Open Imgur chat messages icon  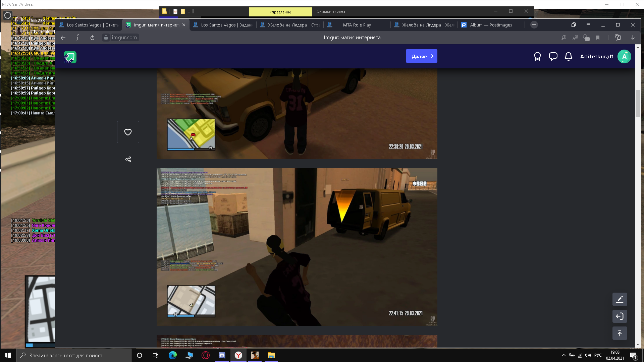tap(553, 56)
